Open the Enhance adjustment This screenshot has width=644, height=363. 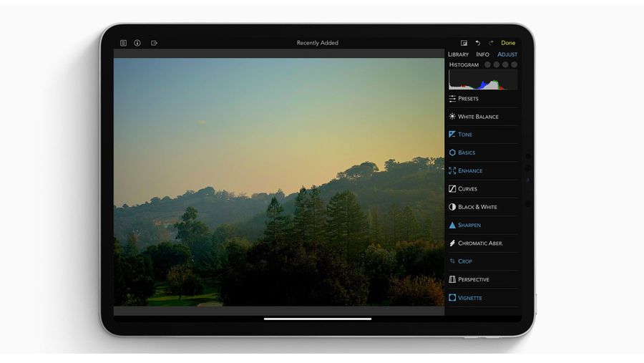(x=483, y=170)
